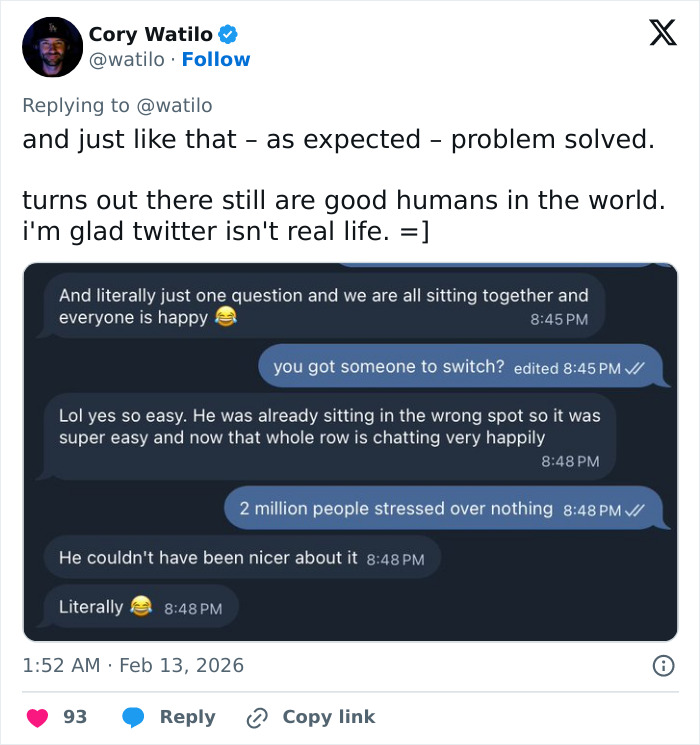Click the laughing emoji after "everyone is happy"
This screenshot has width=700, height=745.
point(226,318)
